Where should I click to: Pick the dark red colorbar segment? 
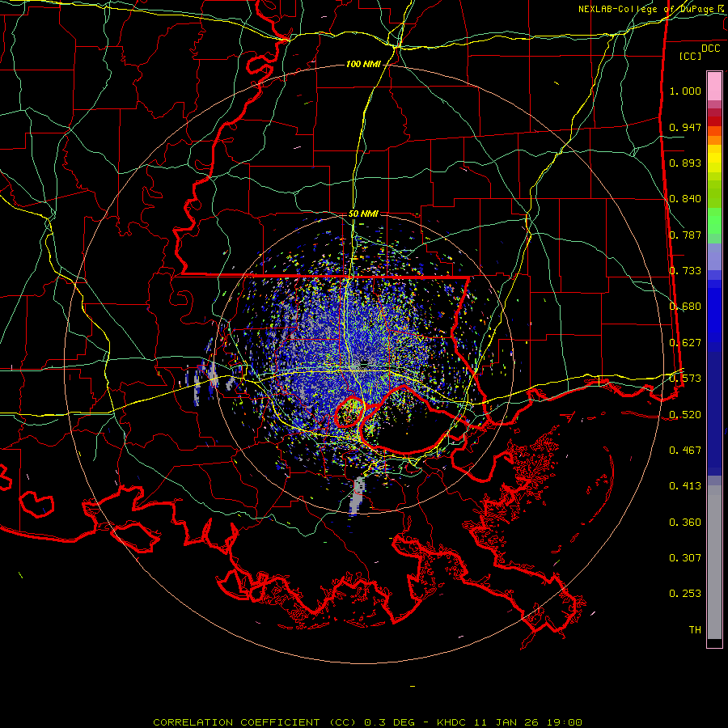714,121
